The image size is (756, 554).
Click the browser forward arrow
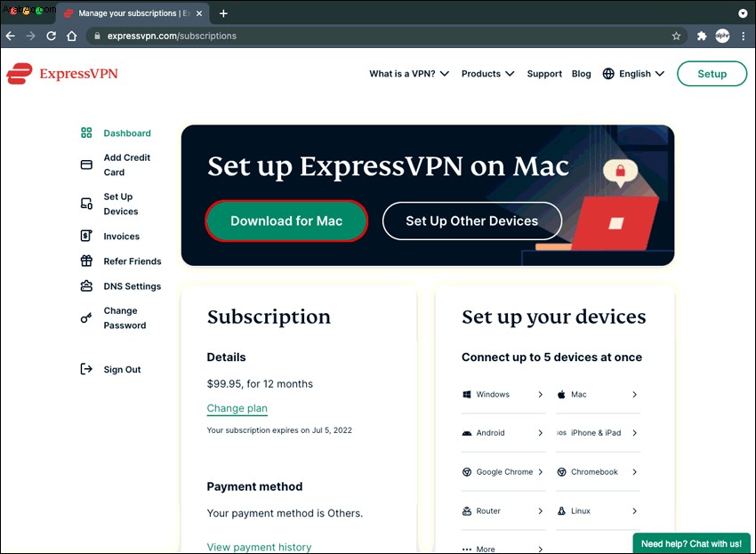[x=30, y=36]
